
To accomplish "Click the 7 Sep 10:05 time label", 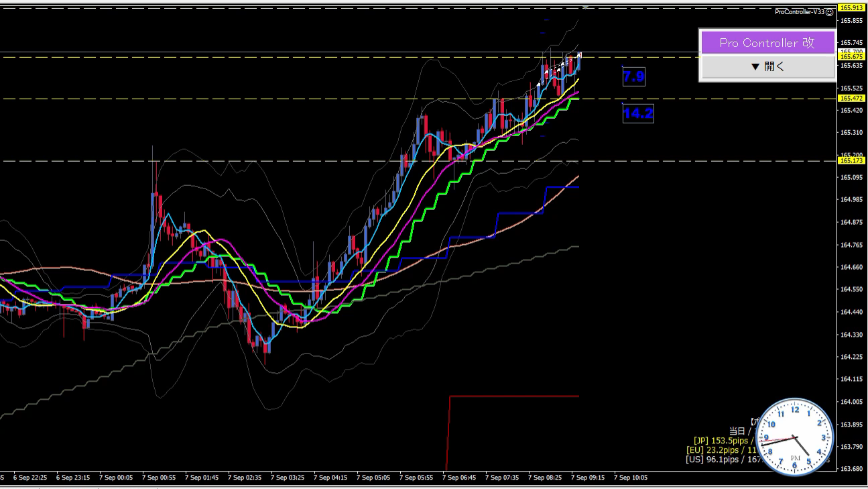I will pos(631,478).
